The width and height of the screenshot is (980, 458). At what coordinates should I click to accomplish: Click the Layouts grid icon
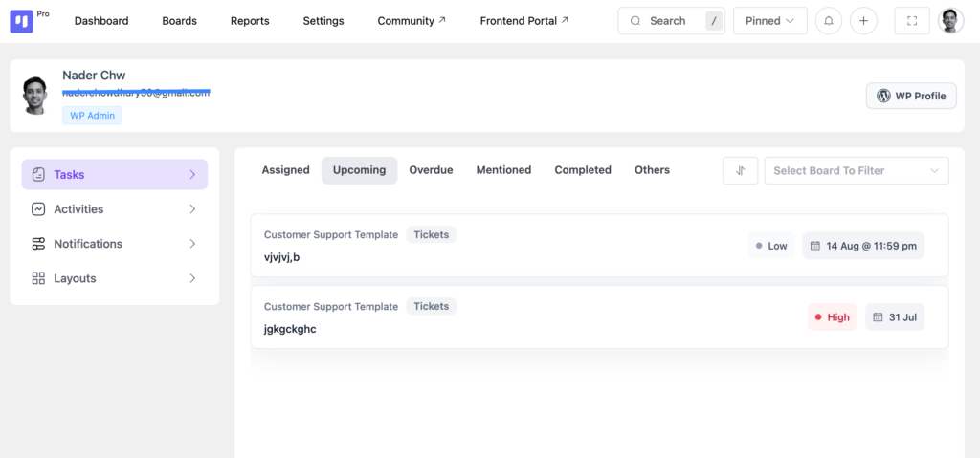coord(38,278)
